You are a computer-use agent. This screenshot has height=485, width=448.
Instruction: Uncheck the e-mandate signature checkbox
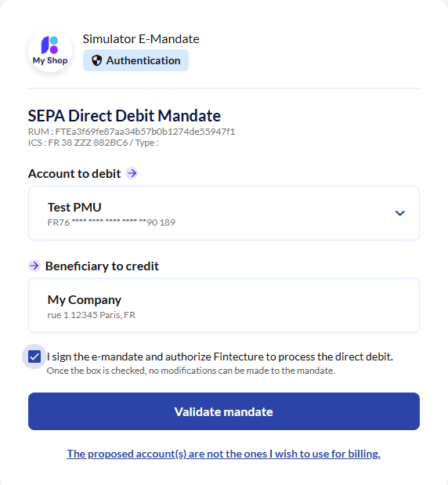pyautogui.click(x=34, y=357)
